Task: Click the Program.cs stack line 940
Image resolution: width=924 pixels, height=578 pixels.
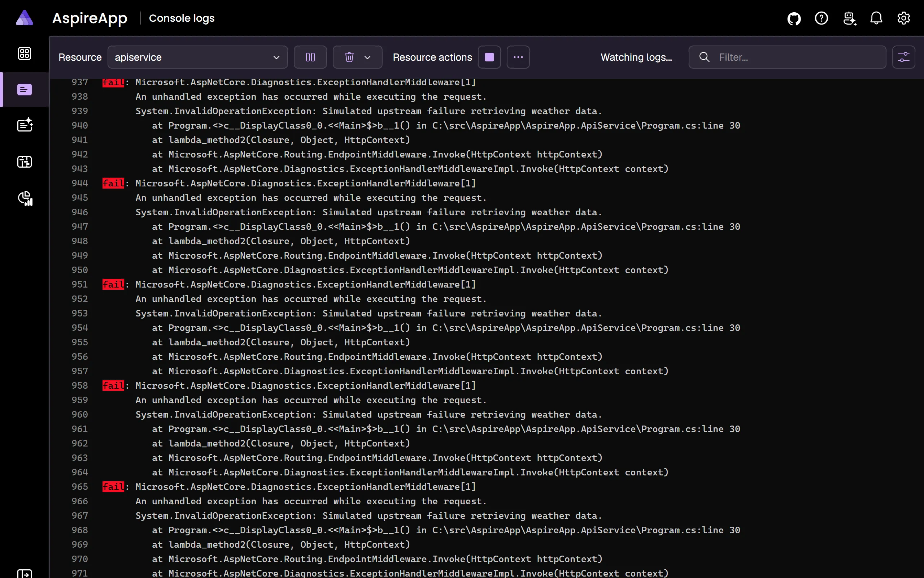Action: pyautogui.click(x=446, y=126)
